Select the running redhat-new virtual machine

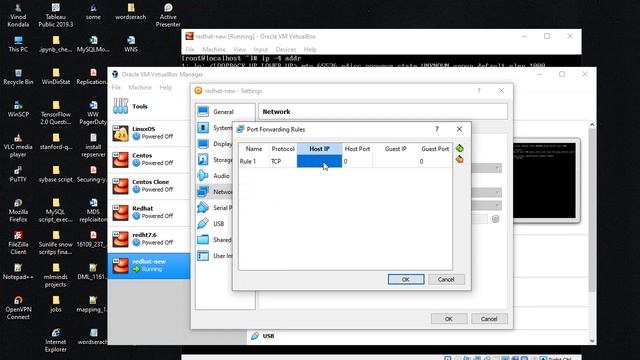pyautogui.click(x=149, y=266)
